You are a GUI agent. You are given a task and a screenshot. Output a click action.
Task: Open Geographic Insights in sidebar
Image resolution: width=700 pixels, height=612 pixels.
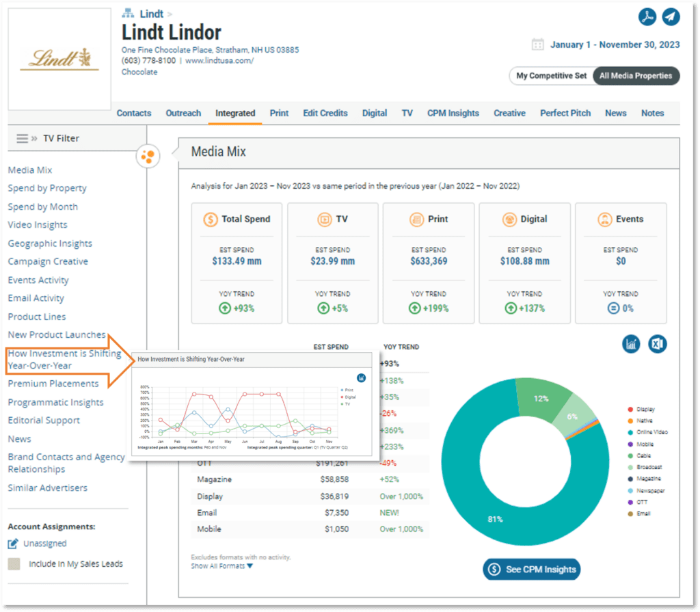point(50,243)
